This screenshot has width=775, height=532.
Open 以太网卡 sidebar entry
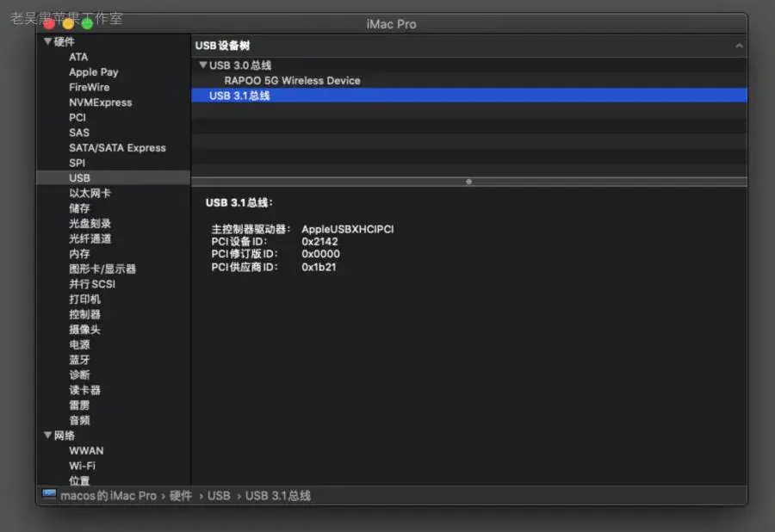click(90, 193)
